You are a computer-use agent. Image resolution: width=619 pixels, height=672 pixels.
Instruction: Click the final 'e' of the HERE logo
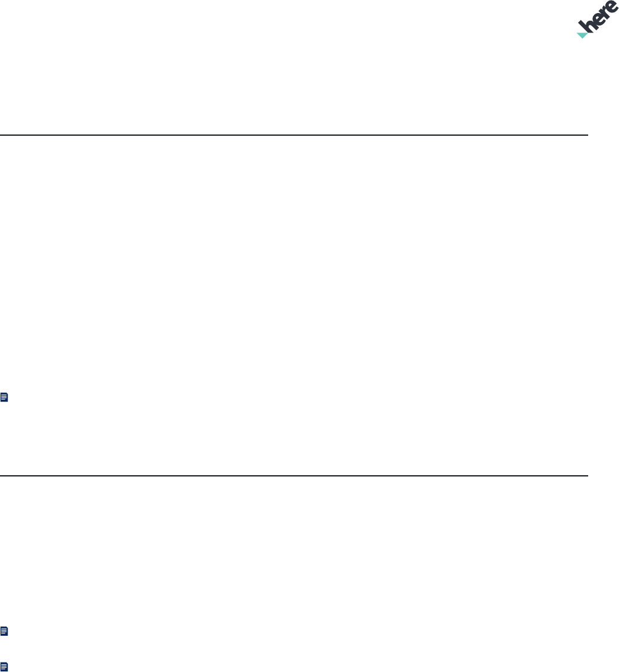click(x=613, y=8)
